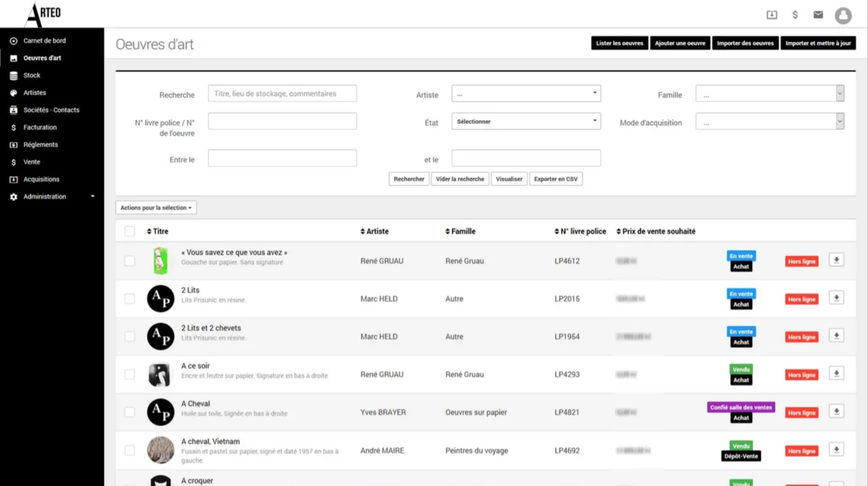868x486 pixels.
Task: Check the A ce soir row checkbox
Action: click(x=129, y=374)
